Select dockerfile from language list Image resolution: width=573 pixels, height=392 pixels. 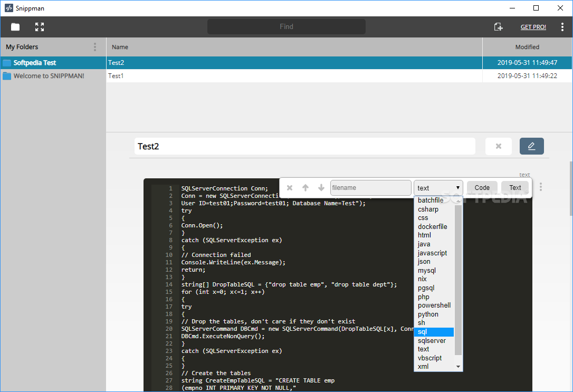434,226
